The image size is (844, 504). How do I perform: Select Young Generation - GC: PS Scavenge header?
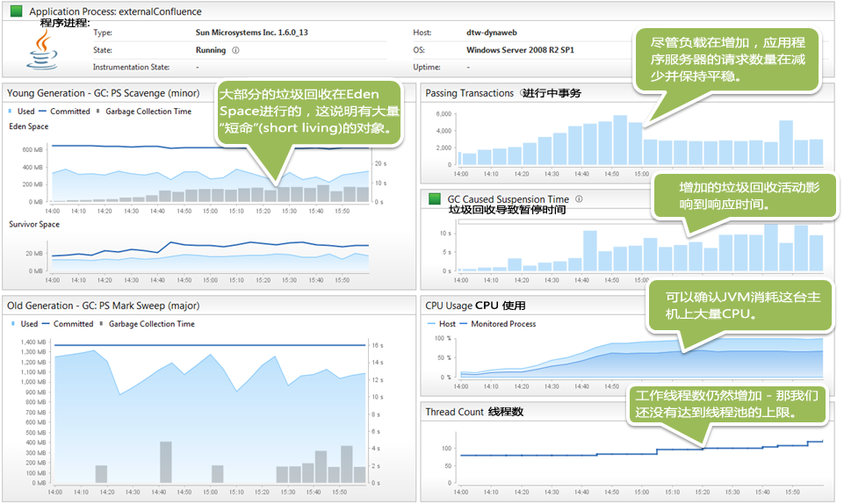pos(104,93)
